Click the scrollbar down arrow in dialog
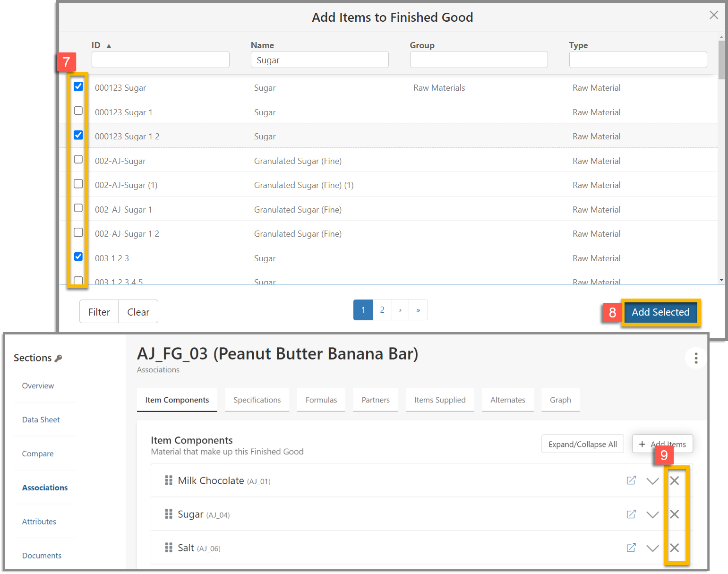 click(x=721, y=280)
